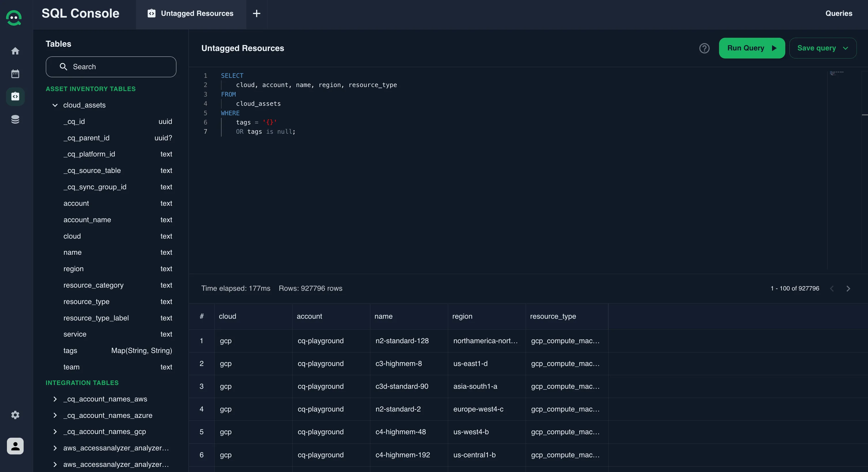Click the _cq_id column entry

click(118, 122)
